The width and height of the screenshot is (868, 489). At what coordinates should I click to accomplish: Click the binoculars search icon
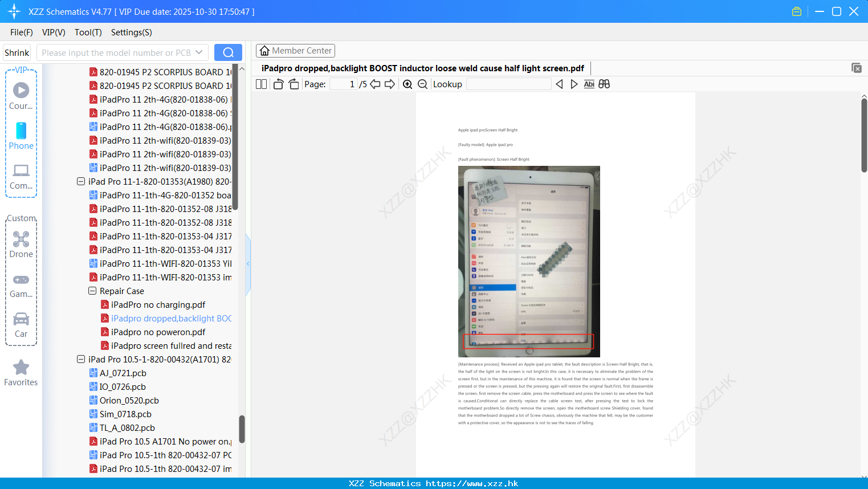point(604,84)
